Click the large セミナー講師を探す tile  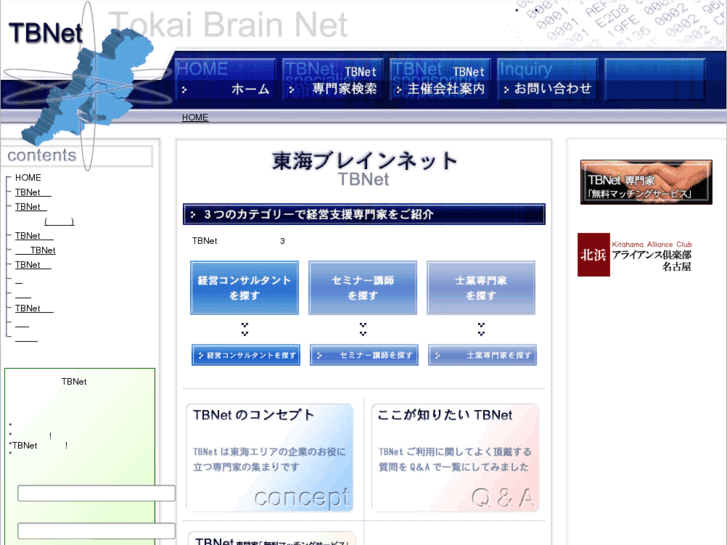(x=363, y=288)
